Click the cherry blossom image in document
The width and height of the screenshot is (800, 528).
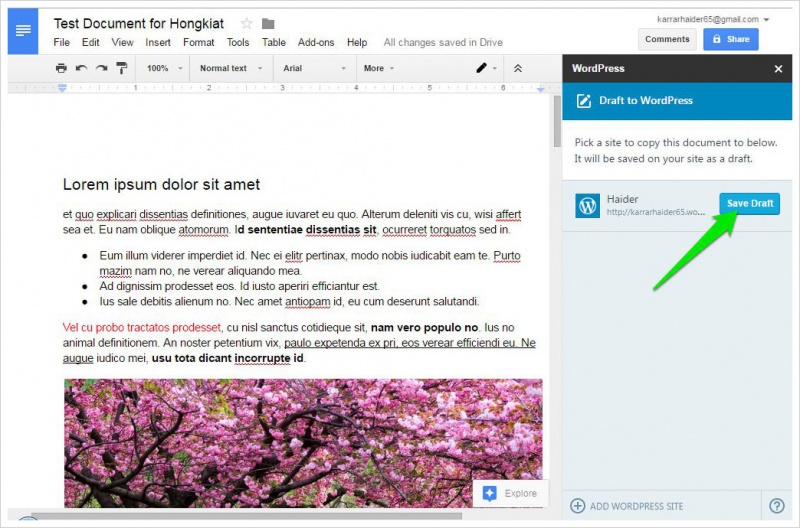[x=303, y=443]
